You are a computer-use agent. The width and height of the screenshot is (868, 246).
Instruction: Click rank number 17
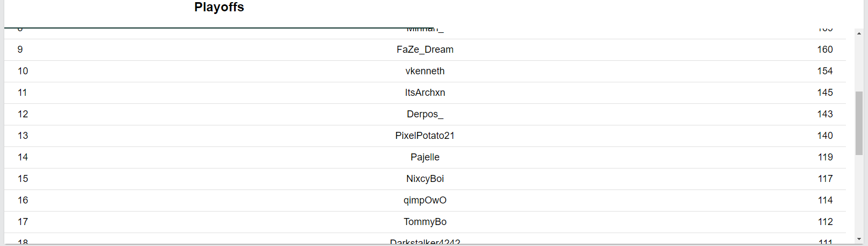coord(23,222)
